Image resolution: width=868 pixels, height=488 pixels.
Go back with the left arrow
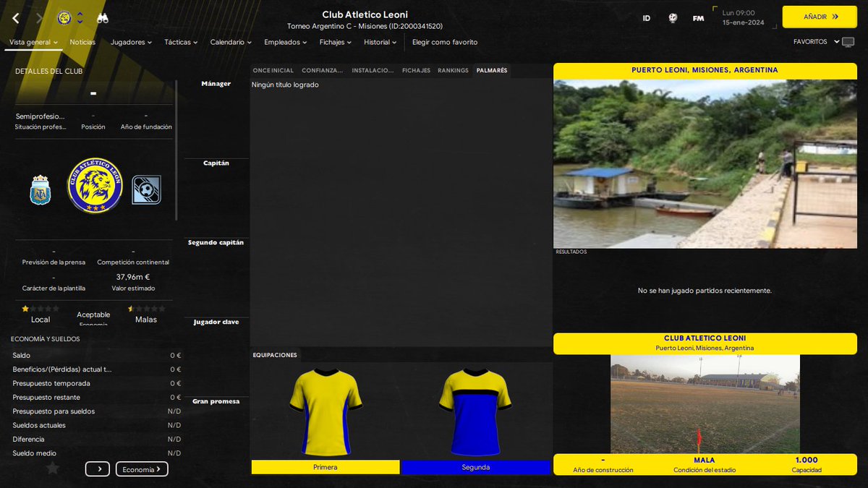click(16, 18)
